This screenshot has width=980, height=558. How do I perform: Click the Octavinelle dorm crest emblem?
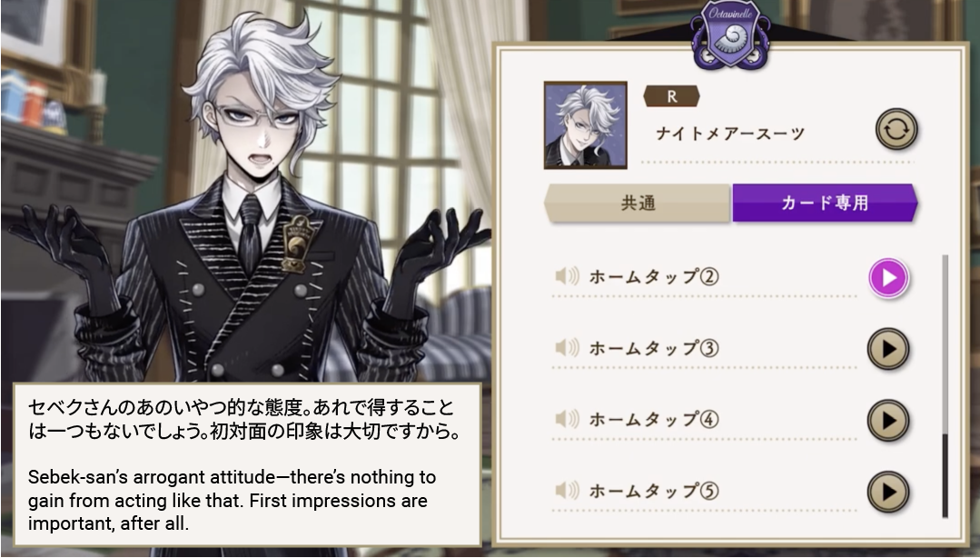point(730,35)
